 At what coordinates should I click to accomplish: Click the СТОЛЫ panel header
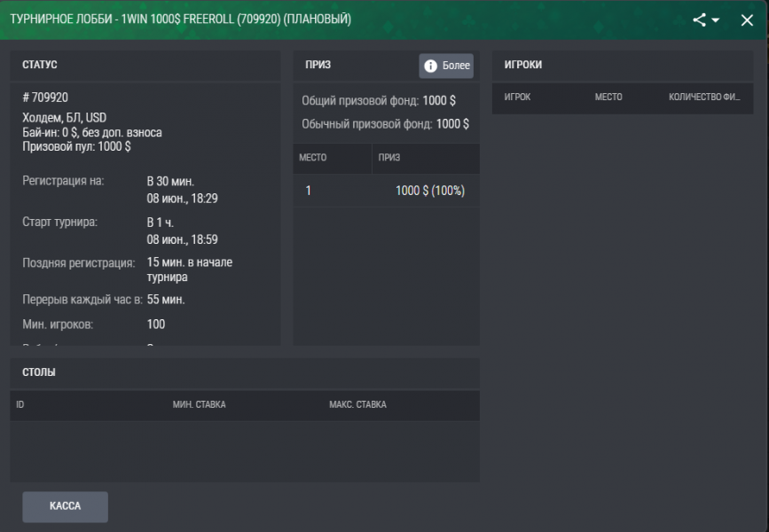point(36,372)
